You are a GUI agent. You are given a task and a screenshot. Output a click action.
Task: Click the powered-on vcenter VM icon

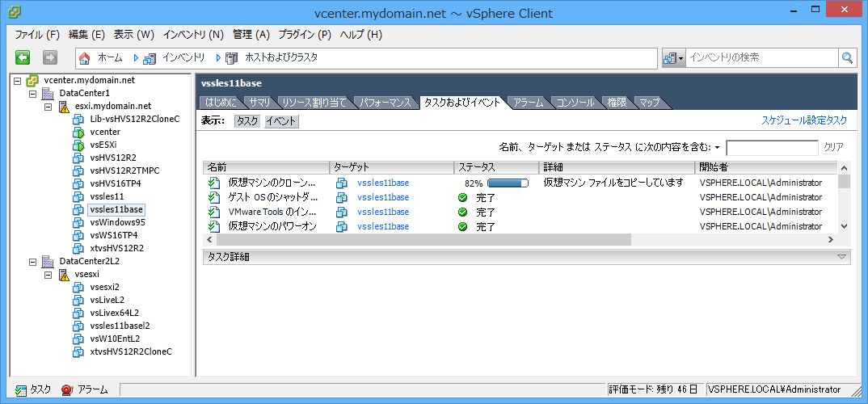point(78,132)
